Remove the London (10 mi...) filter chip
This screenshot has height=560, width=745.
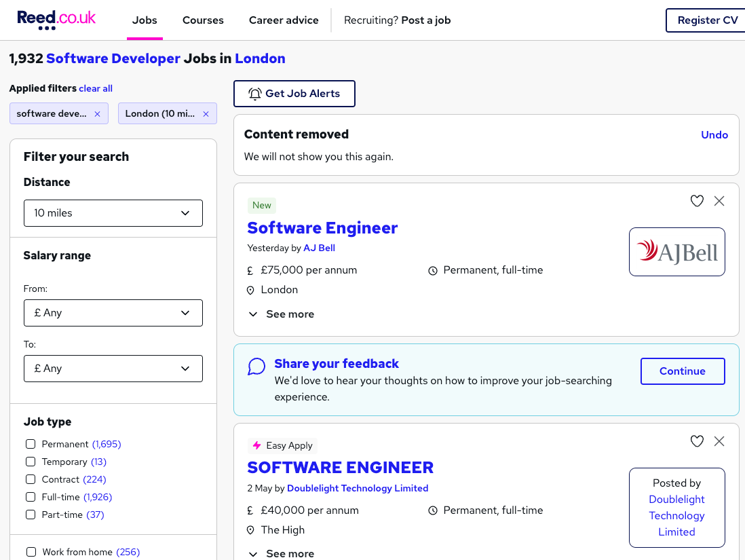click(x=206, y=114)
